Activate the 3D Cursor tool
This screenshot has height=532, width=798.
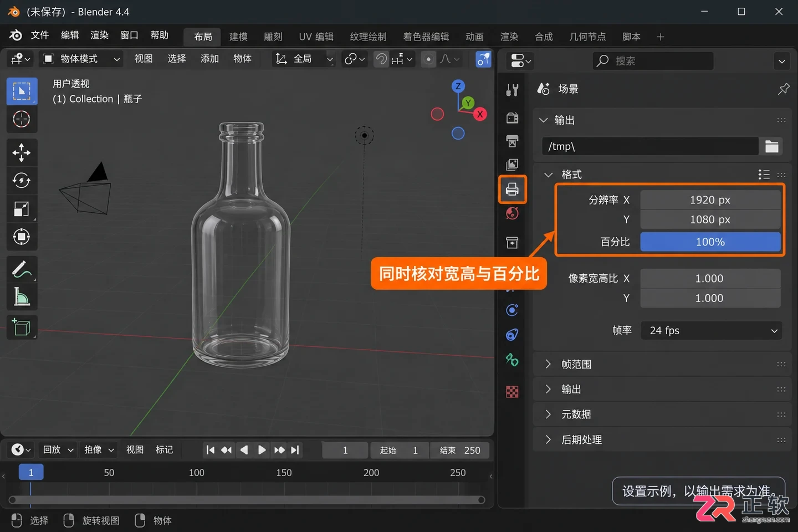[22, 119]
